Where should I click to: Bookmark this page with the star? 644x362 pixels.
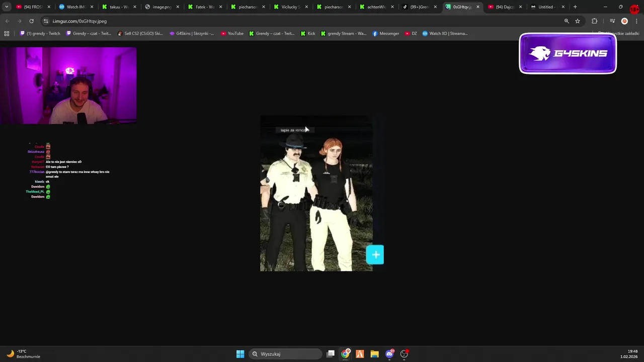click(578, 21)
